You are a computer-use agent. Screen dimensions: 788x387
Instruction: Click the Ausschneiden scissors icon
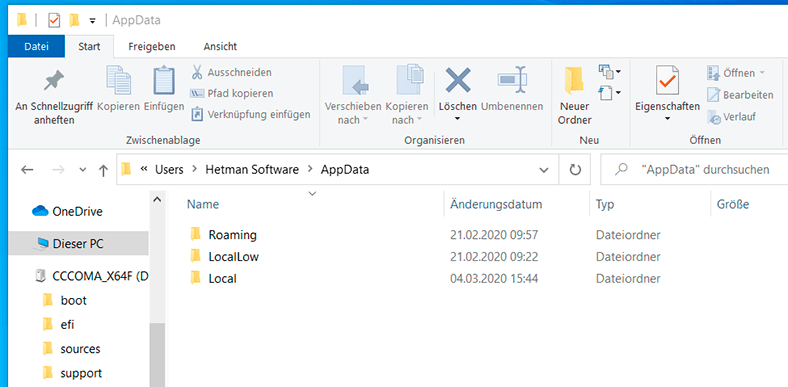tap(197, 72)
